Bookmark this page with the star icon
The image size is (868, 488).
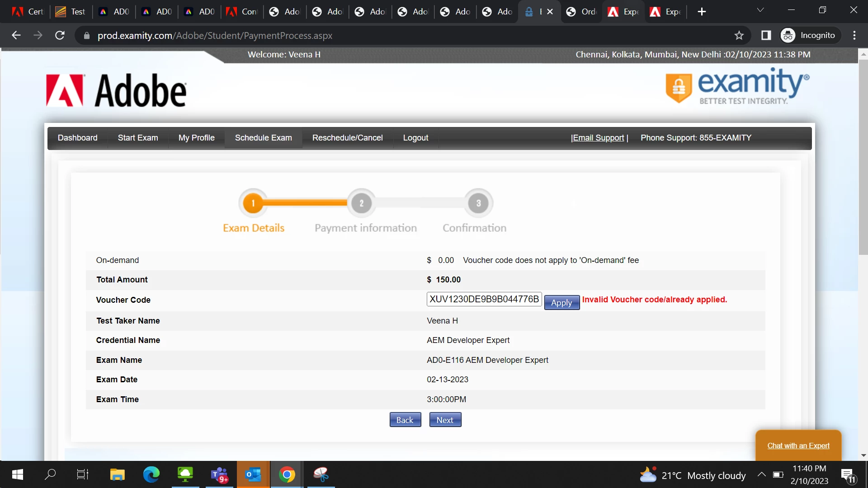739,35
